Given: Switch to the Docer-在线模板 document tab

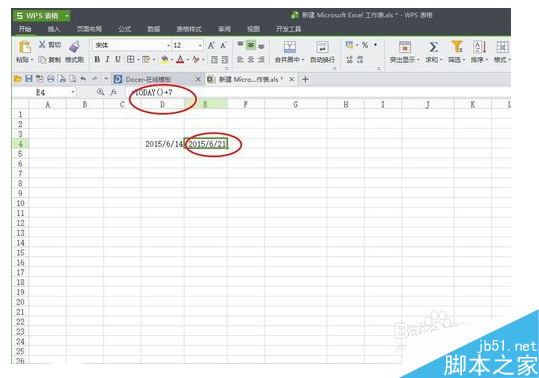Looking at the screenshot, I should [x=157, y=79].
